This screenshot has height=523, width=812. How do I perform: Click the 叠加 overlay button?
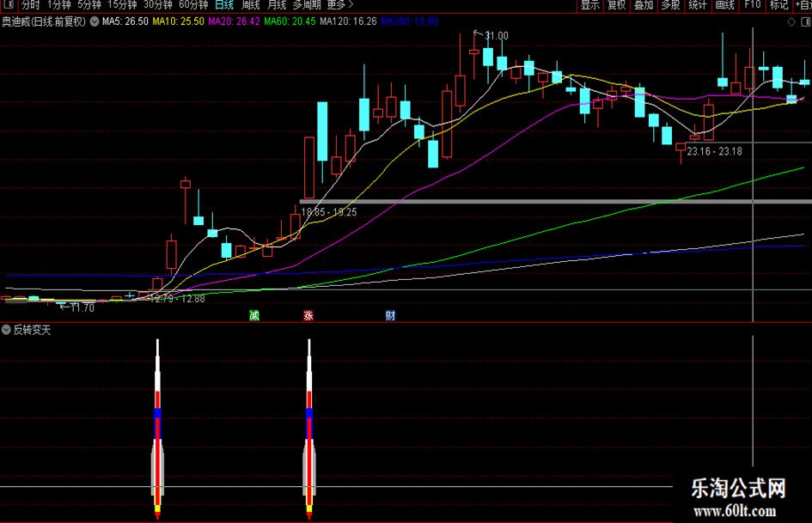point(644,4)
